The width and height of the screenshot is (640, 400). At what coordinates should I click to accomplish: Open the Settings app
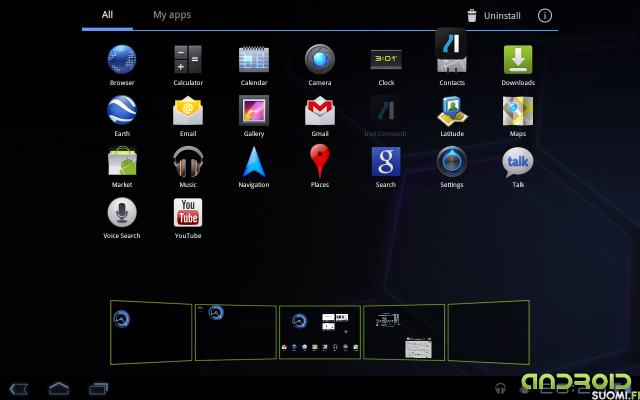click(x=452, y=161)
